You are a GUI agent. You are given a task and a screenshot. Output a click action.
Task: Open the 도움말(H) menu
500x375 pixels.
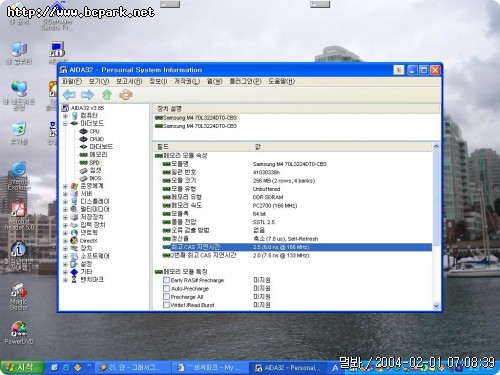(x=282, y=81)
